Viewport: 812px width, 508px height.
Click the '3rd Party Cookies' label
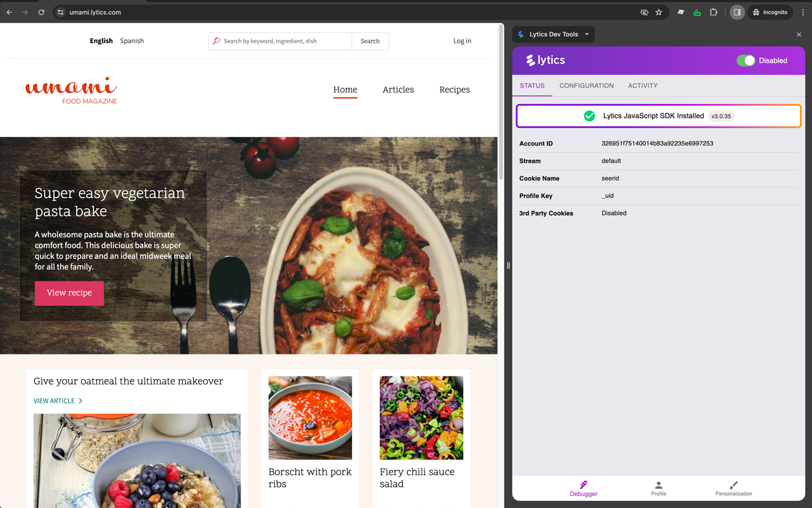[x=546, y=213]
